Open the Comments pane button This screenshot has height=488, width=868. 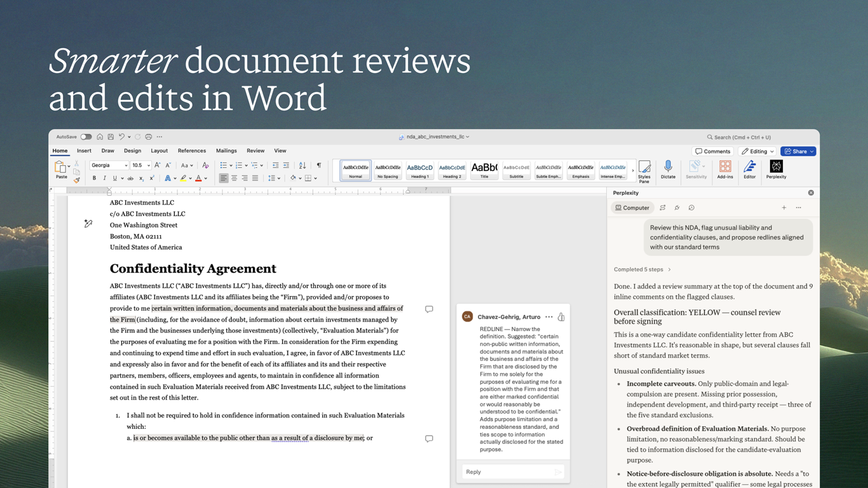tap(713, 151)
